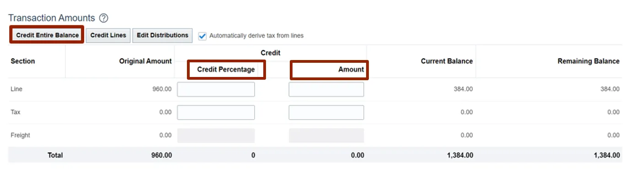Select the Section column header
Screen dimensions: 644x181
pyautogui.click(x=23, y=61)
